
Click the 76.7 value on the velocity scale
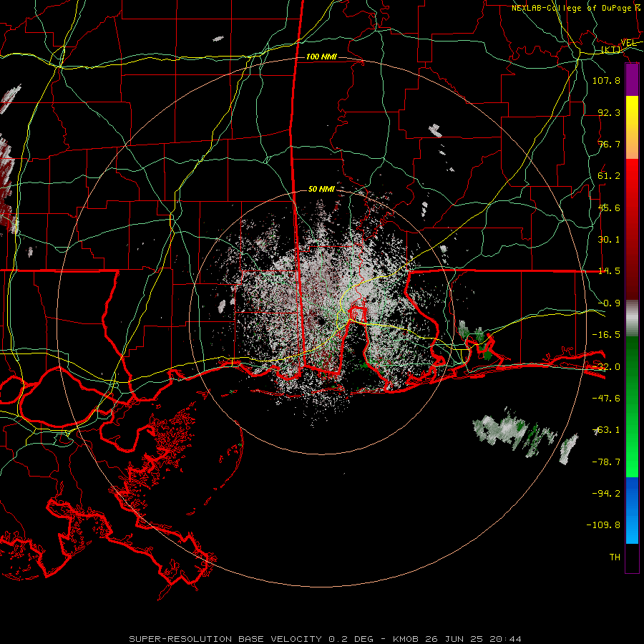coord(609,144)
